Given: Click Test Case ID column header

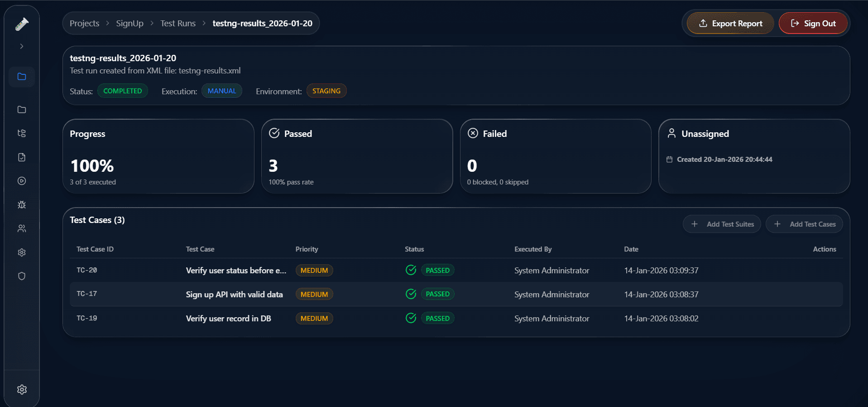Looking at the screenshot, I should click(95, 249).
